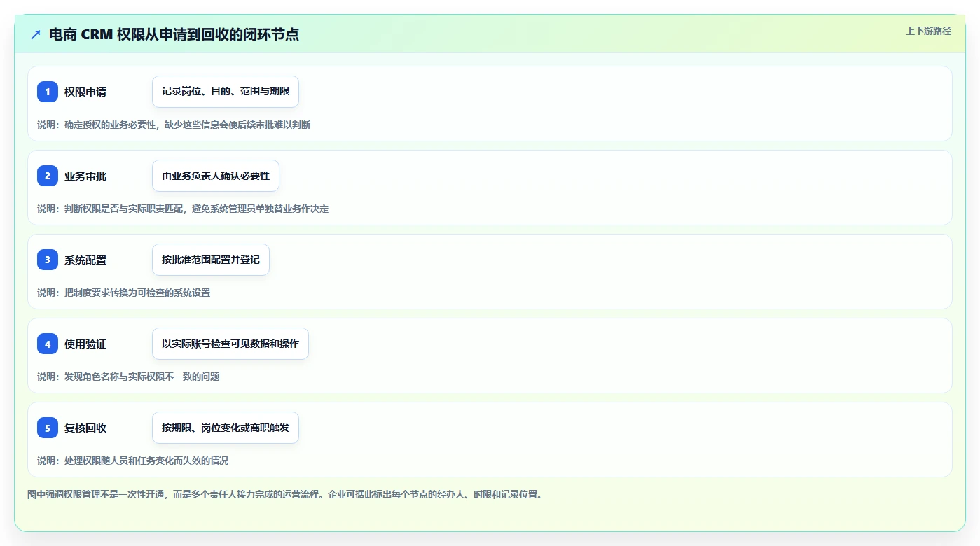The image size is (980, 546).
Task: Select step number badge 2
Action: [48, 176]
